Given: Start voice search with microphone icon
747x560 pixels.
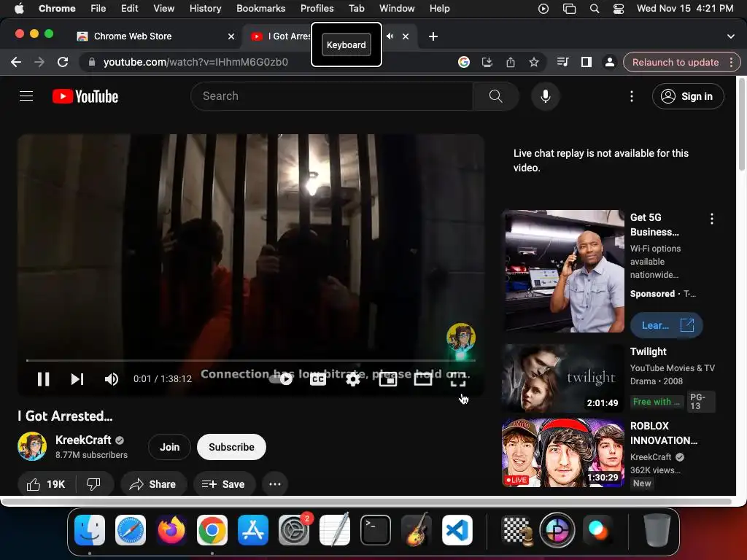Looking at the screenshot, I should coord(546,96).
